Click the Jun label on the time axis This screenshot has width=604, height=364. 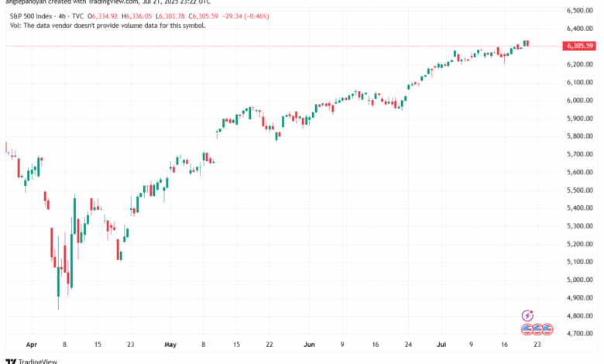pos(309,345)
